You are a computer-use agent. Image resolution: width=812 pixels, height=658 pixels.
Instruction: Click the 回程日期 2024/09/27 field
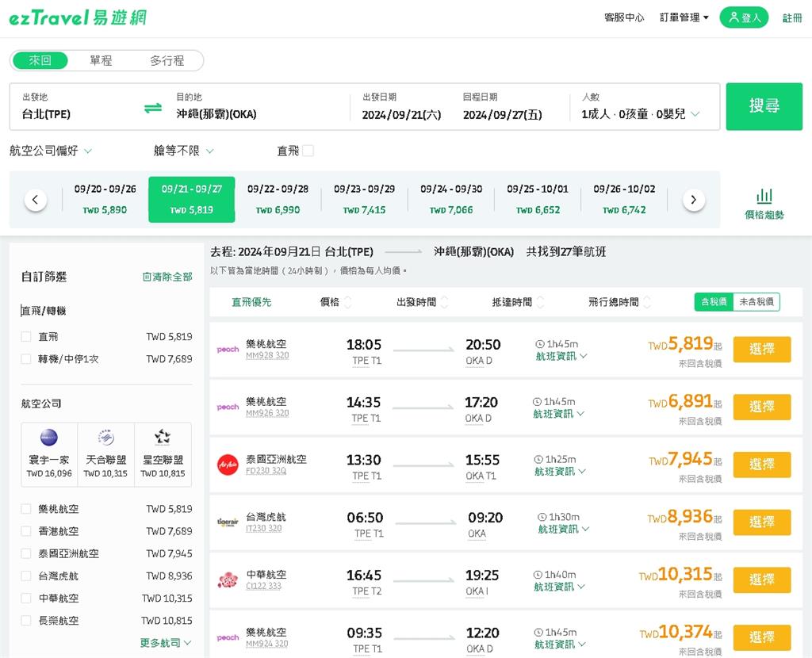(502, 107)
